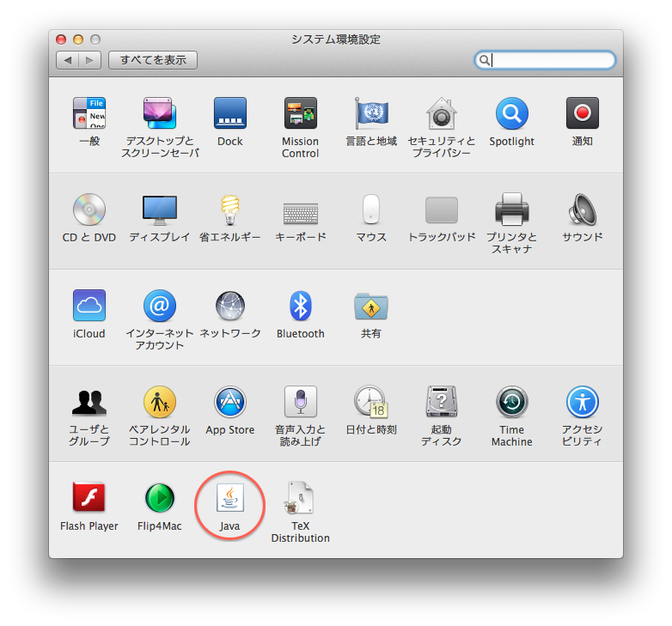This screenshot has width=672, height=626.
Task: Open アクセシビリティ accessibility icon
Action: pos(582,402)
